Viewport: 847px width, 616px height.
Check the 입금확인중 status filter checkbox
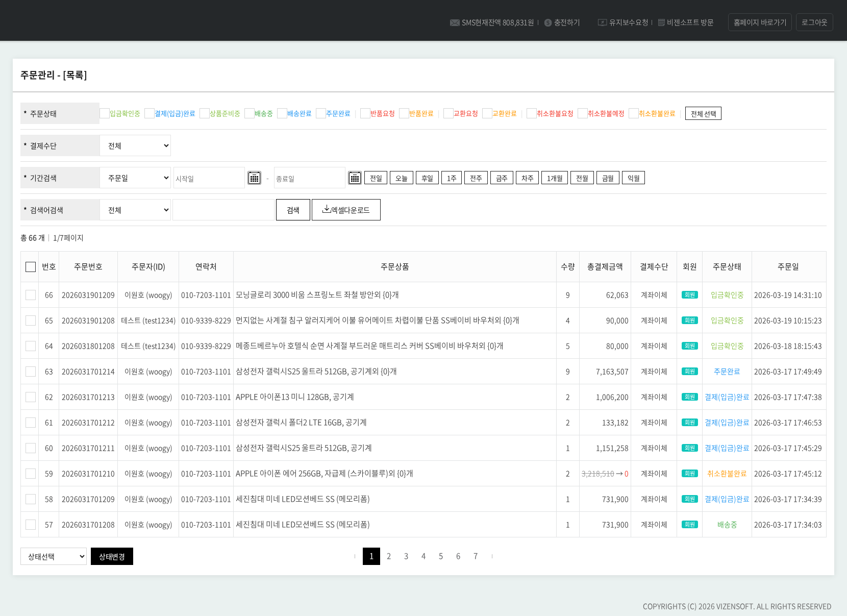(105, 113)
